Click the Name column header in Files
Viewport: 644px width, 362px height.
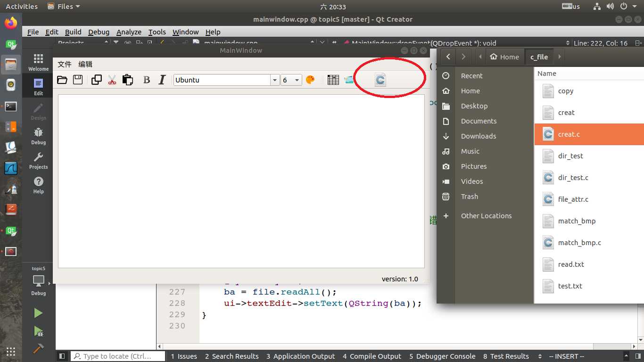(x=589, y=74)
